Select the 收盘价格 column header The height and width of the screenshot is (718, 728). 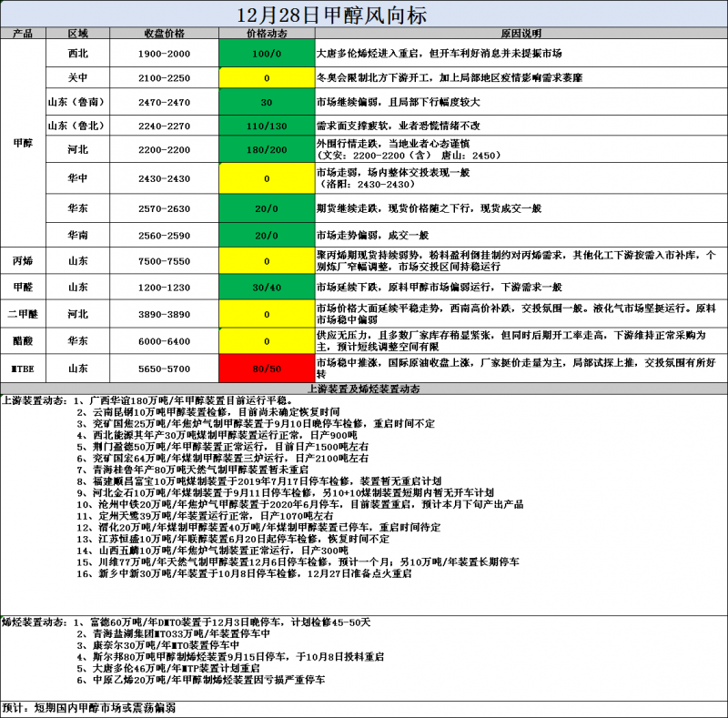pyautogui.click(x=165, y=34)
